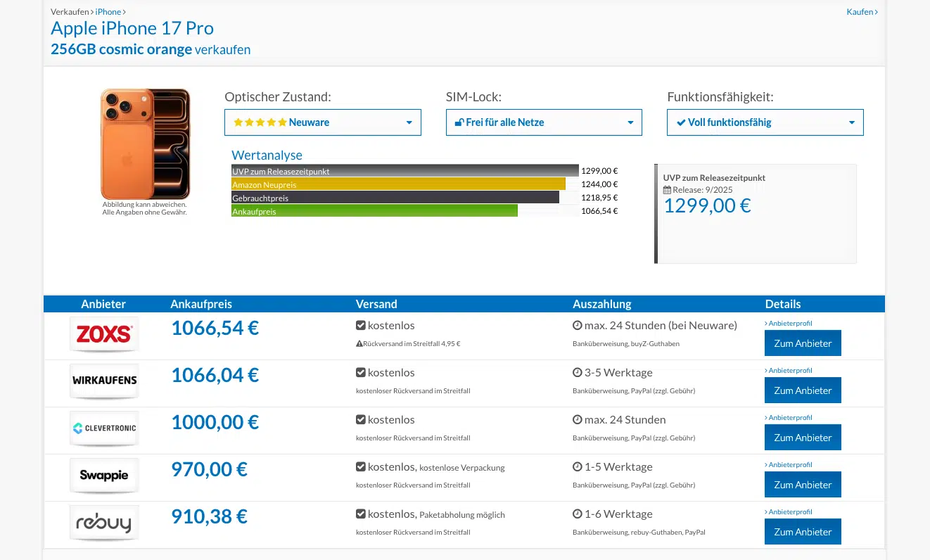Click the kostenlos checkmark in ZOXS row
The height and width of the screenshot is (560, 930).
pos(361,326)
